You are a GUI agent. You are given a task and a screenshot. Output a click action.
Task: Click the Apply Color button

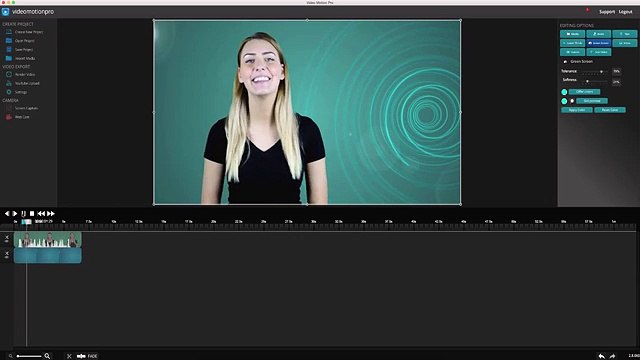click(577, 110)
